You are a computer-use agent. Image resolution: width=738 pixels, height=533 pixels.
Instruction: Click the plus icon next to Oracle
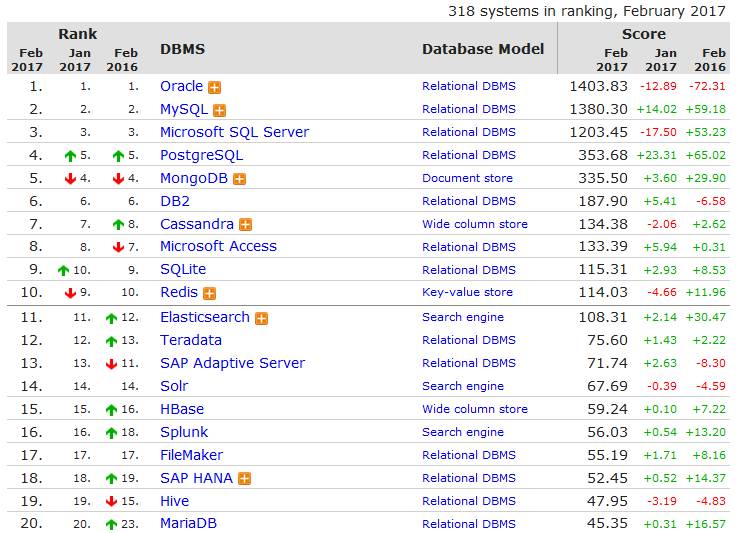pos(215,88)
